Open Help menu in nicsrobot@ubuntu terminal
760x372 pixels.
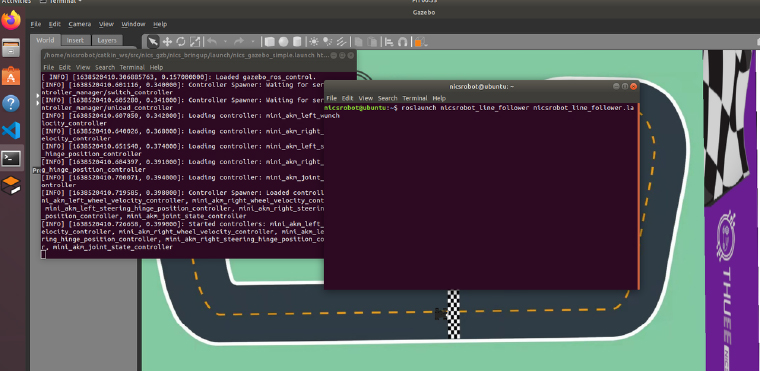pos(439,98)
